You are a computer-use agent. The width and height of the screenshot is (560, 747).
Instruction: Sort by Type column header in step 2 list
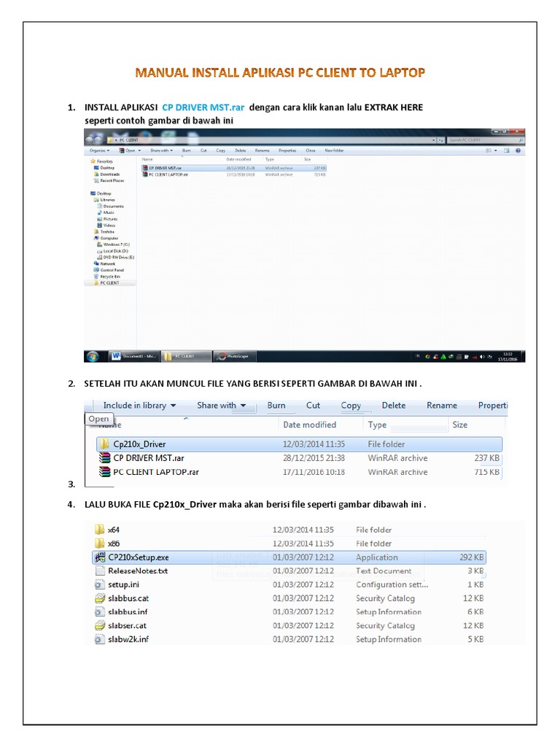tap(377, 425)
